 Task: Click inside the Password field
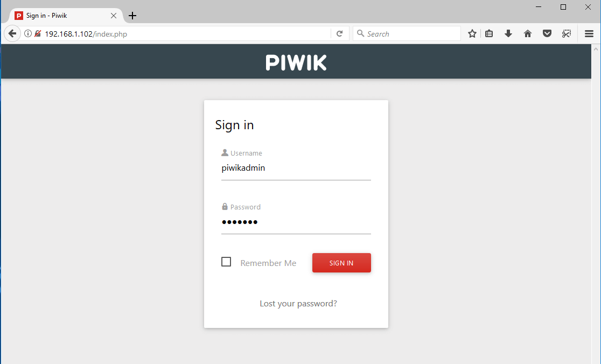(296, 222)
